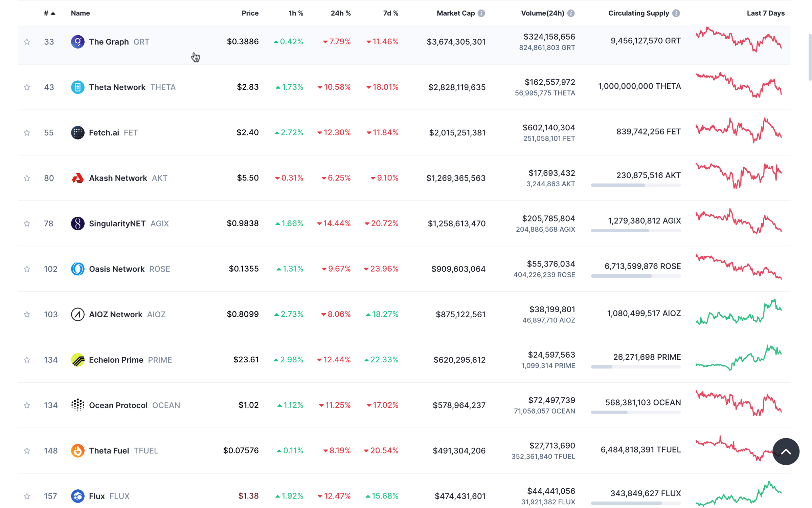This screenshot has height=508, width=812.
Task: Star Theta Network in the watchlist
Action: point(27,87)
